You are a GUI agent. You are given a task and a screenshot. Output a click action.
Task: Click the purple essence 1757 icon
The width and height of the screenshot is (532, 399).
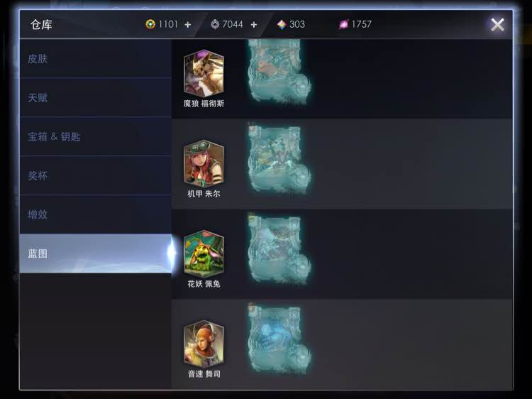click(x=343, y=24)
